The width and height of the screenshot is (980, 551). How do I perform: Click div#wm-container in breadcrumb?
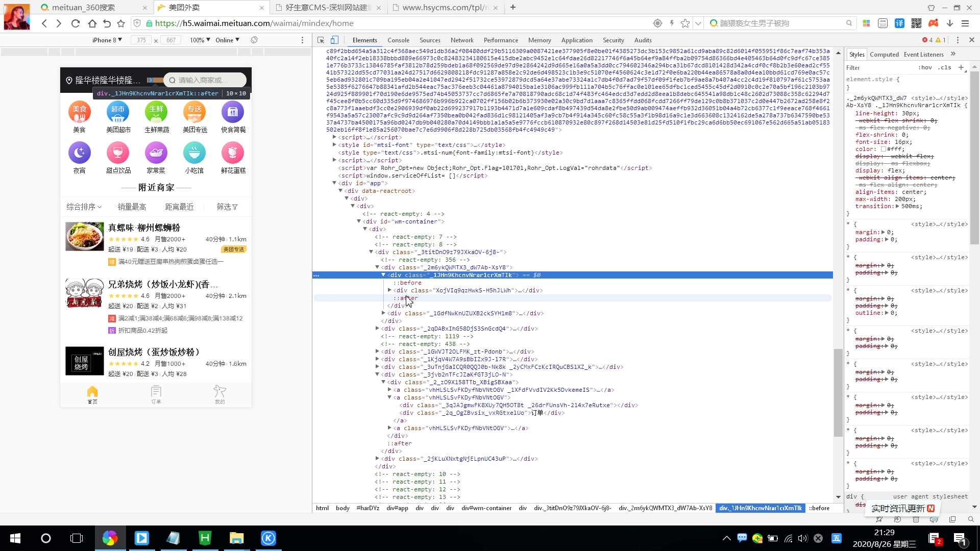(486, 508)
